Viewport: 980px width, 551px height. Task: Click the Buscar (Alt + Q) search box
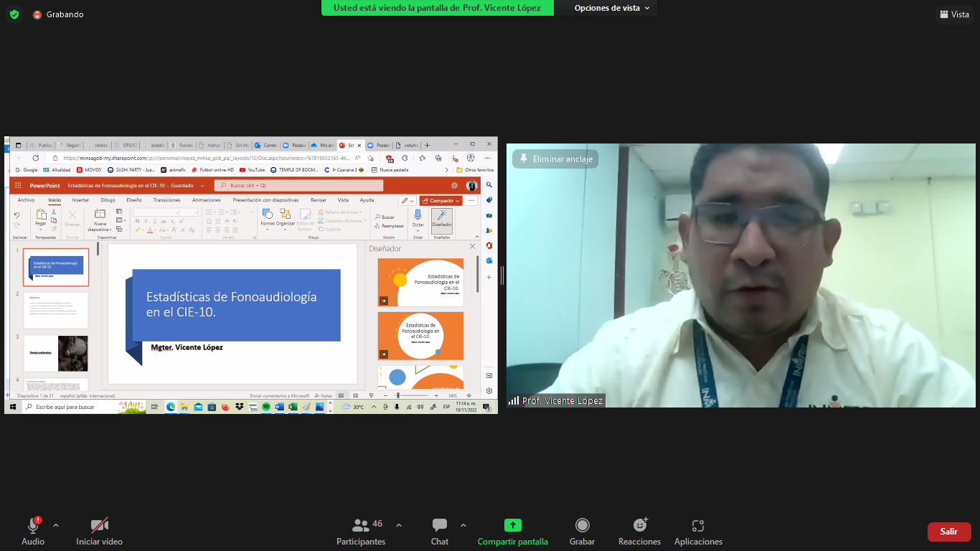pyautogui.click(x=298, y=185)
